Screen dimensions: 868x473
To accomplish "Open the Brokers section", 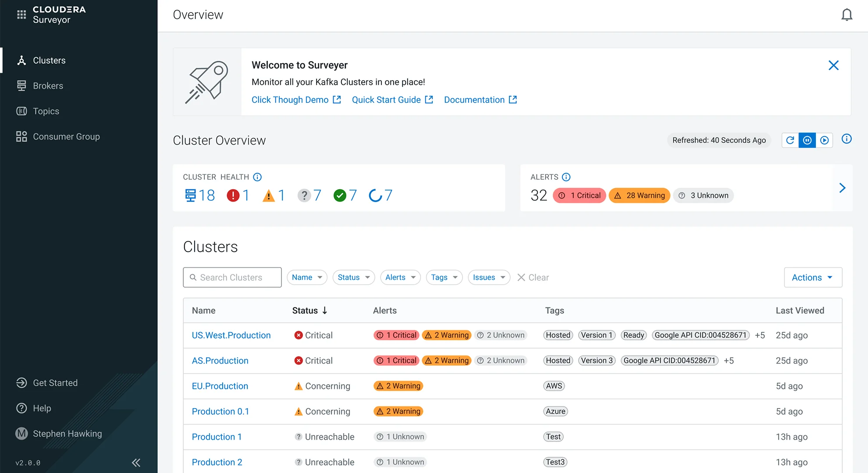I will pyautogui.click(x=21, y=85).
